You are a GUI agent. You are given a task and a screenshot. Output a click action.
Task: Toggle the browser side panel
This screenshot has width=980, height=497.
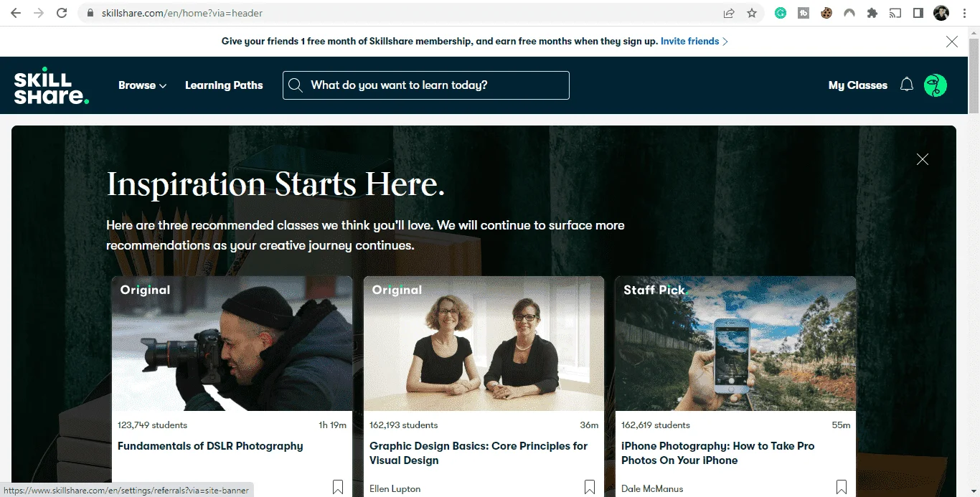click(918, 13)
